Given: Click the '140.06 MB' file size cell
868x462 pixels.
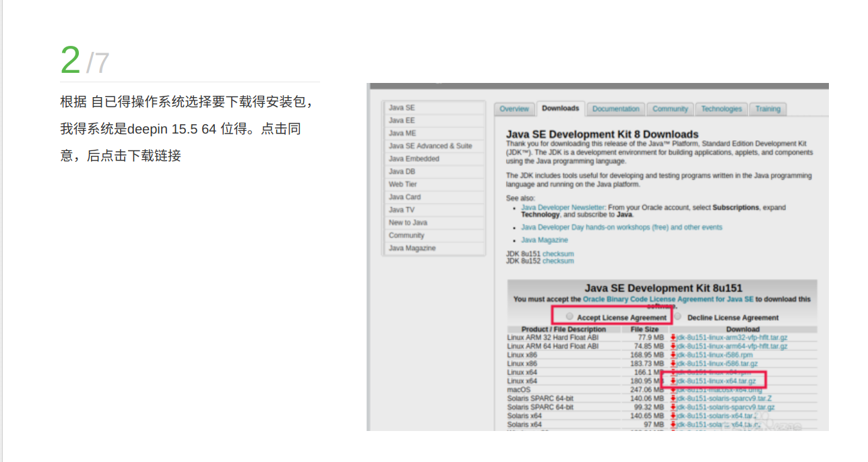Looking at the screenshot, I should tap(647, 399).
